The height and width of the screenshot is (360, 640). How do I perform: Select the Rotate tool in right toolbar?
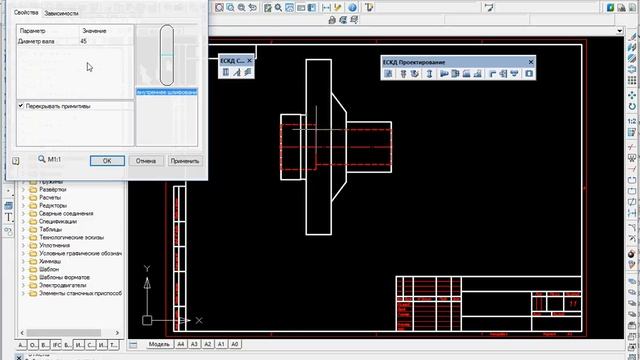[x=632, y=107]
